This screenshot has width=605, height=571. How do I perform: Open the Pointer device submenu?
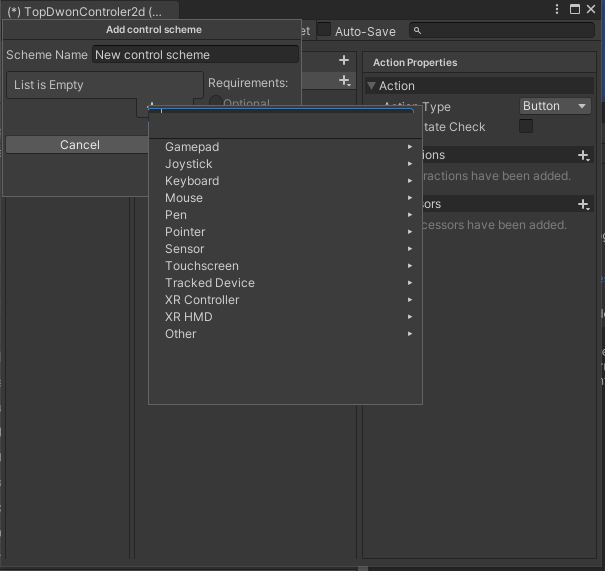(x=285, y=232)
